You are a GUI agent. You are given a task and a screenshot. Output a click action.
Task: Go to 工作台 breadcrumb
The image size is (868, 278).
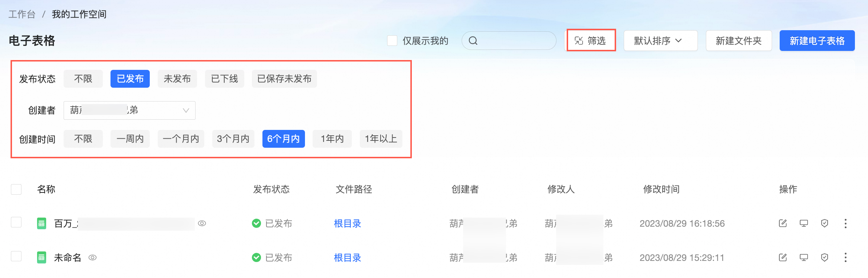click(x=22, y=14)
